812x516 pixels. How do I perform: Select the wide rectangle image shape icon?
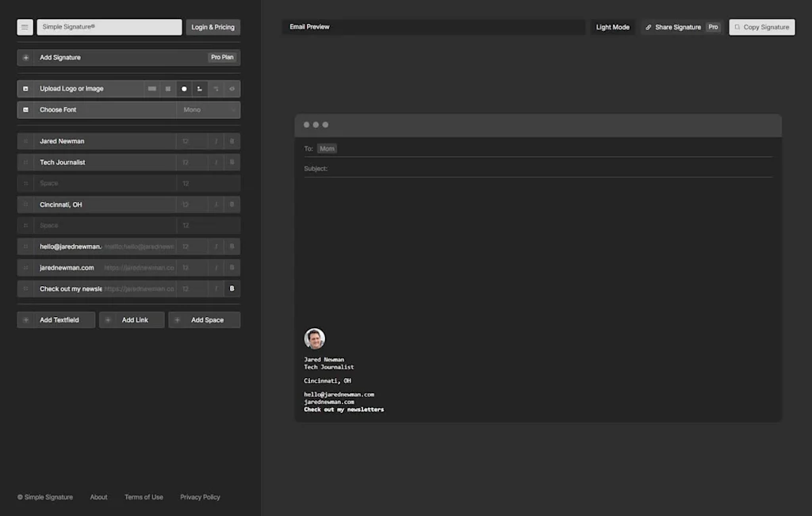click(152, 89)
